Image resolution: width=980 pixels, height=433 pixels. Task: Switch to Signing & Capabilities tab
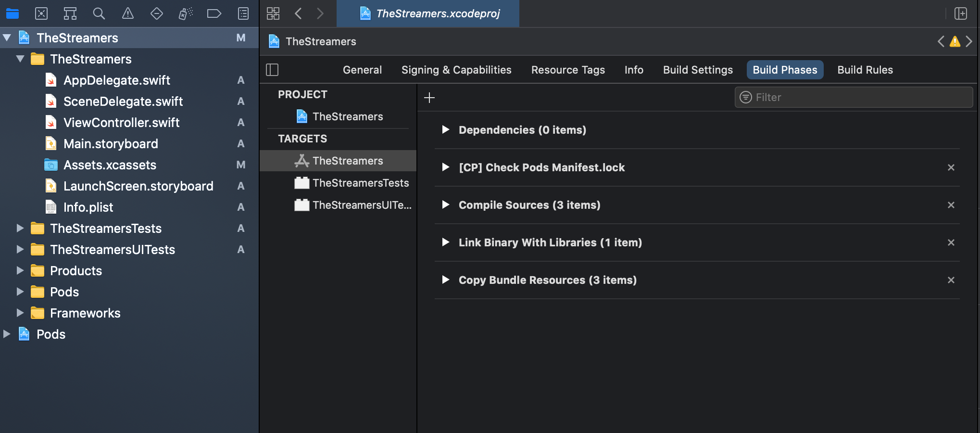[x=456, y=70]
